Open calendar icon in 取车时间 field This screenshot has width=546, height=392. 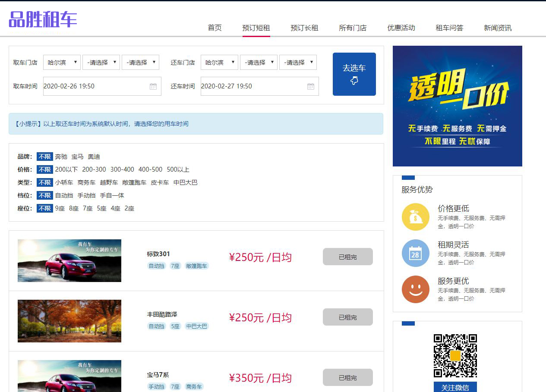tap(153, 86)
